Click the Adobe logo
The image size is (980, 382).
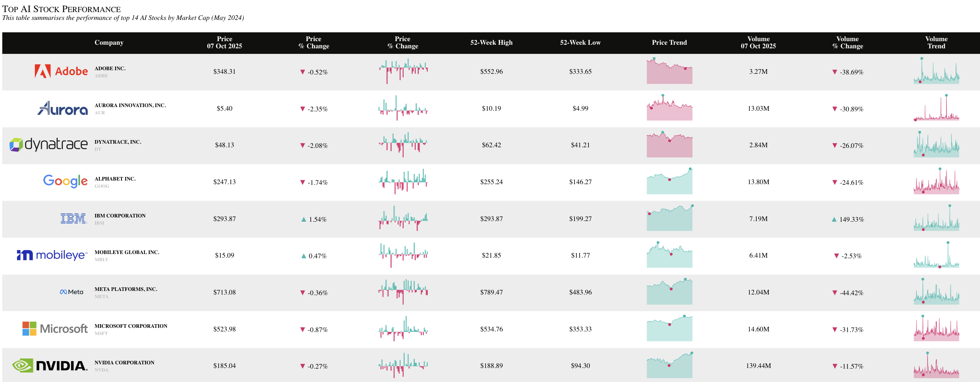(x=61, y=71)
